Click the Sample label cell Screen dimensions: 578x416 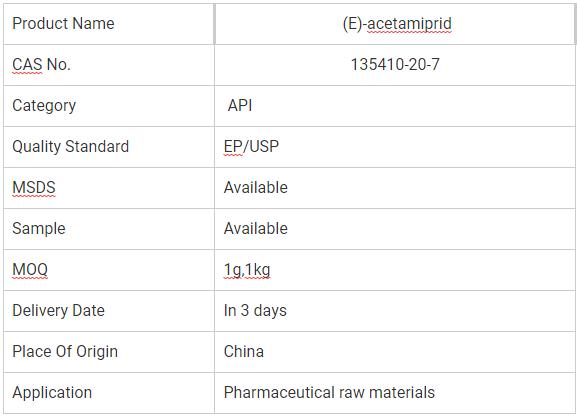[x=109, y=229]
